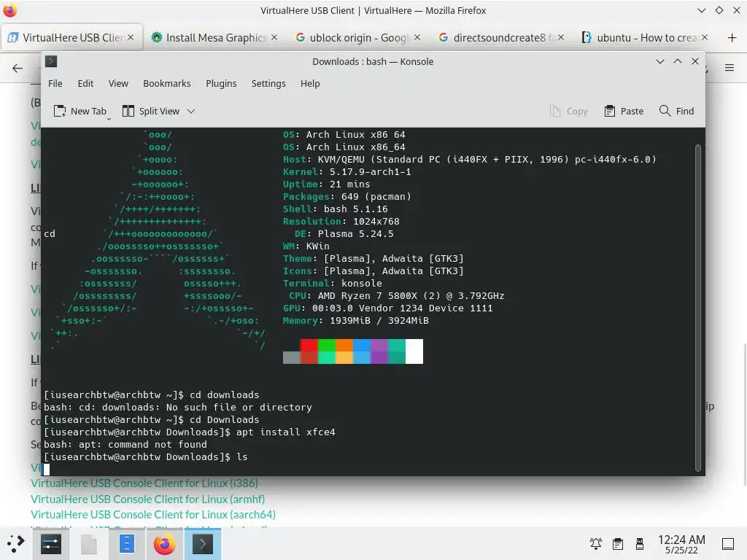Switch to Firefox via taskbar icon

click(x=164, y=544)
